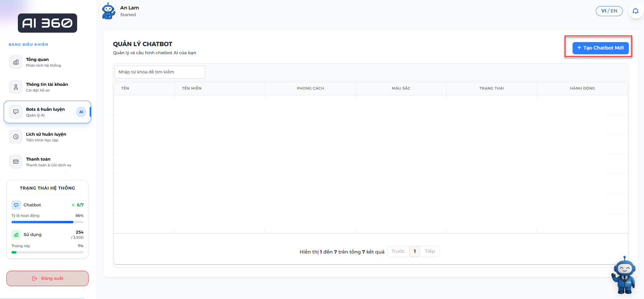Open the notification bell
644x299 pixels.
[x=635, y=11]
